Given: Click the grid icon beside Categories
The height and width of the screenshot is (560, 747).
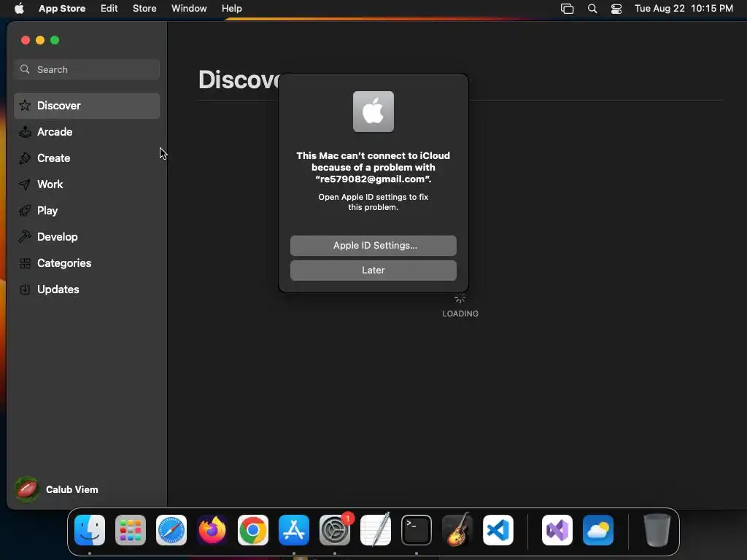Looking at the screenshot, I should (25, 262).
